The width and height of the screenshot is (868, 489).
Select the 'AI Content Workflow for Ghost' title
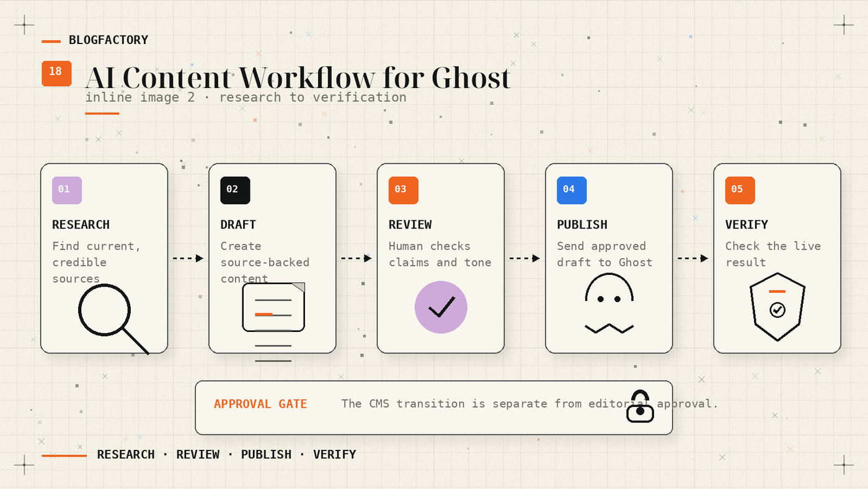[298, 78]
